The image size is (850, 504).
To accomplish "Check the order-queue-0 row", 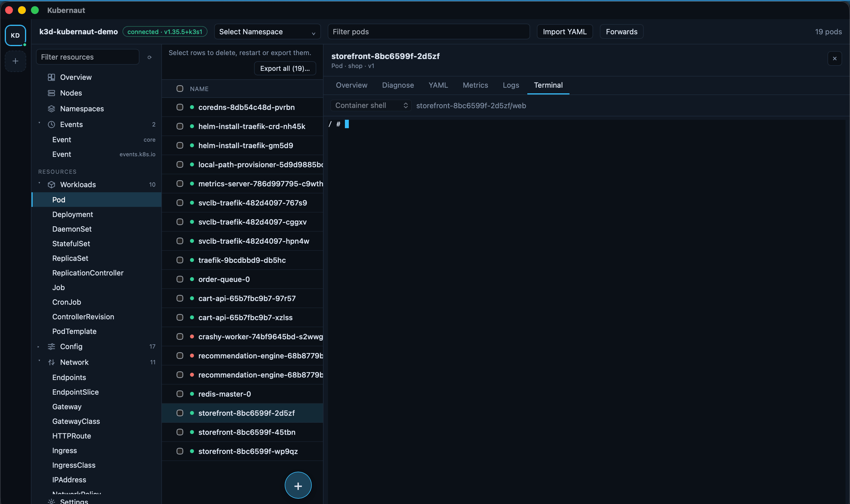I will [x=180, y=279].
